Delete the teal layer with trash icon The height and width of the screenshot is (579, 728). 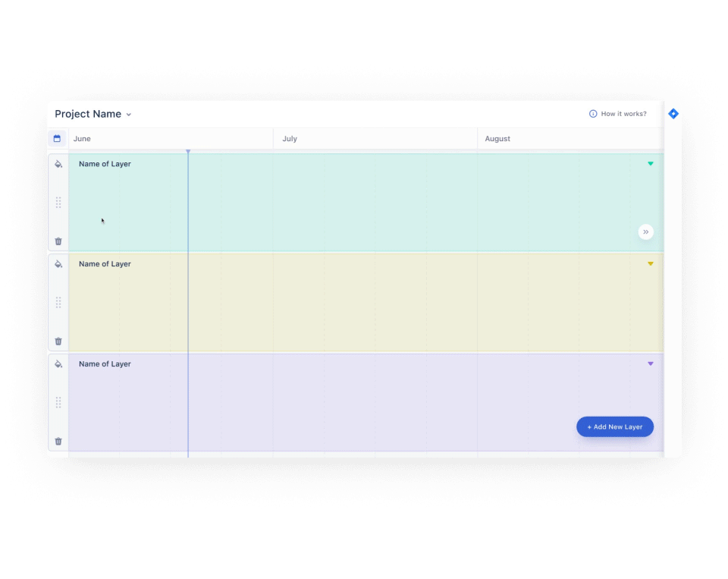(58, 241)
